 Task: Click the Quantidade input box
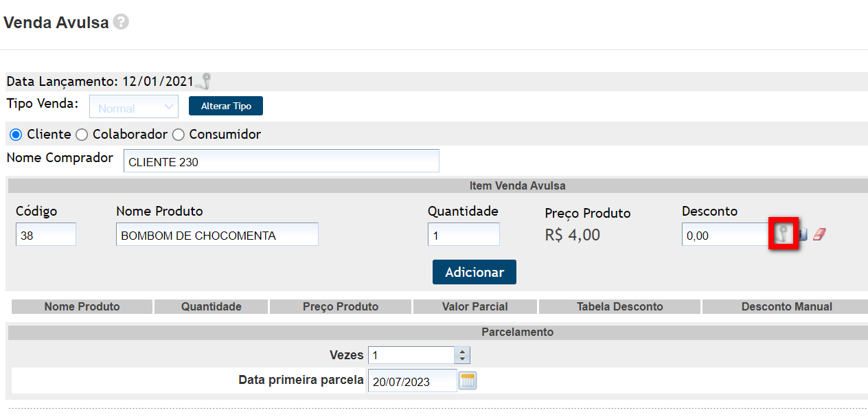pos(464,235)
